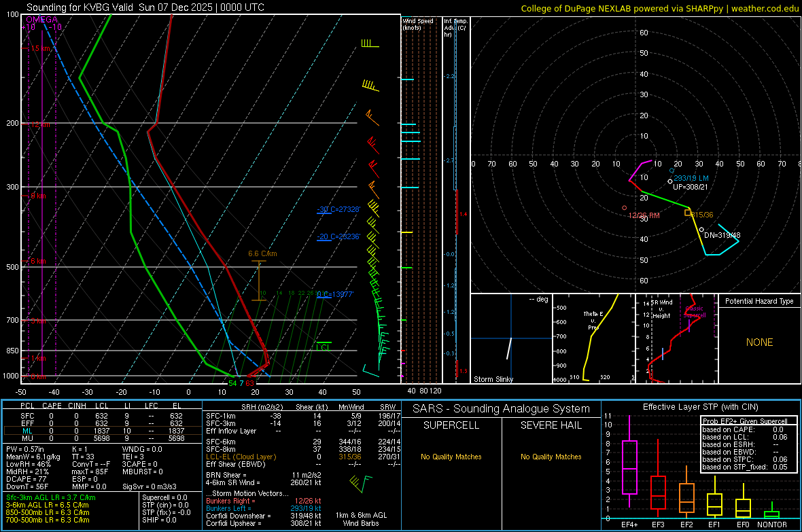Click the Bunkers Right mover marker on hodograph
Screen dimensions: 802x532
click(x=625, y=208)
